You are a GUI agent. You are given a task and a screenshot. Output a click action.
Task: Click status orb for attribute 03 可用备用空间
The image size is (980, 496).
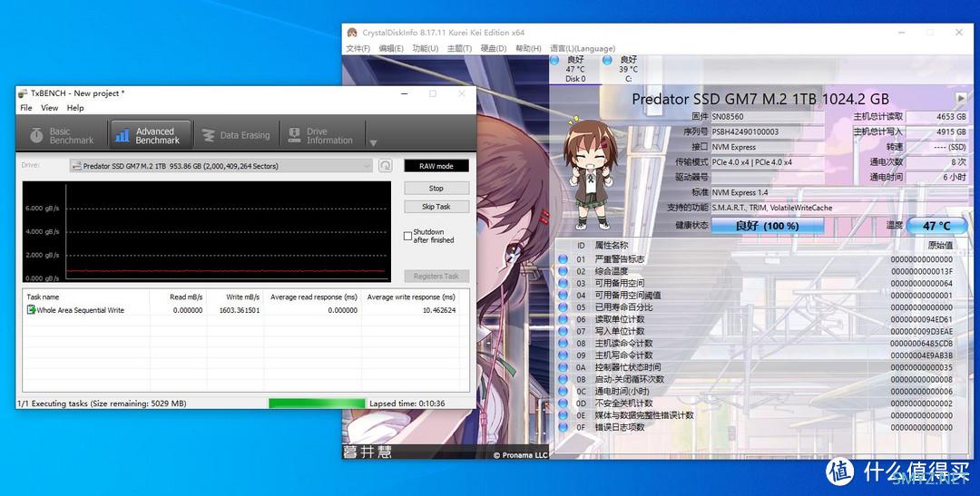563,283
